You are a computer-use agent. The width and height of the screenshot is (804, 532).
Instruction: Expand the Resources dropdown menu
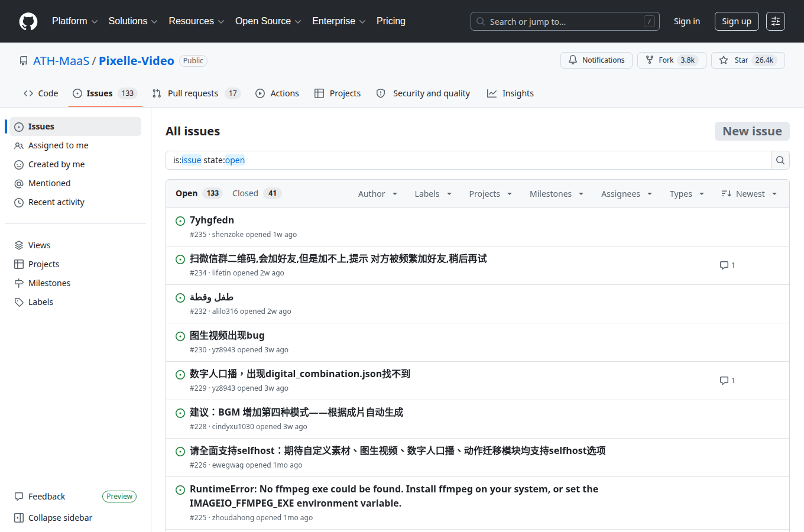pos(196,21)
